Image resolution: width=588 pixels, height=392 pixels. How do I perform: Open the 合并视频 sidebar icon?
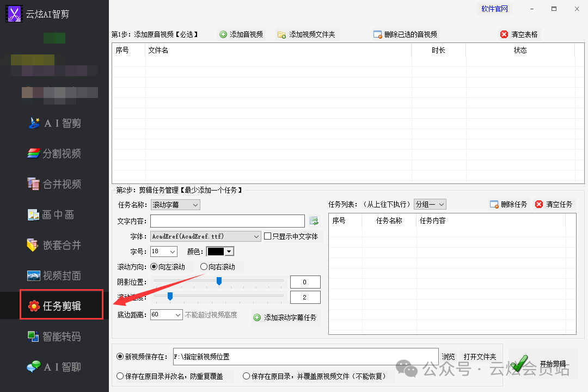33,184
